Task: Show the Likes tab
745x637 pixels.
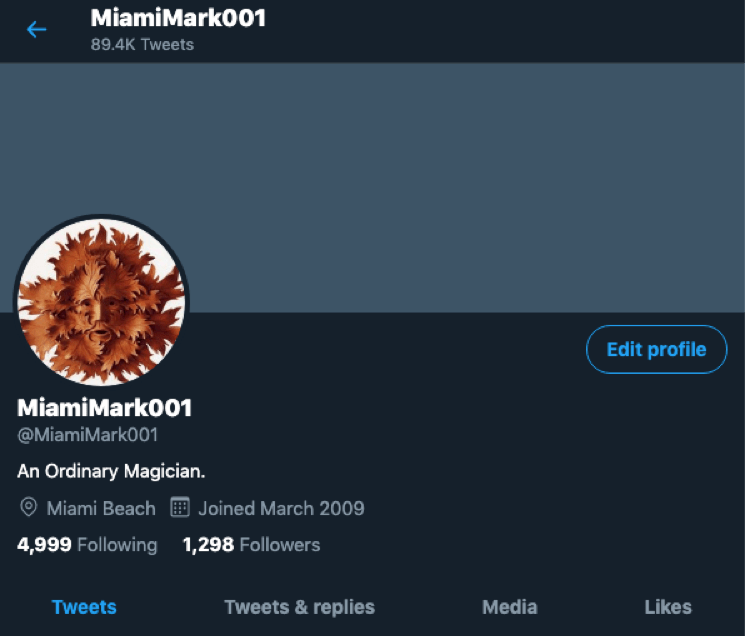Action: click(668, 607)
